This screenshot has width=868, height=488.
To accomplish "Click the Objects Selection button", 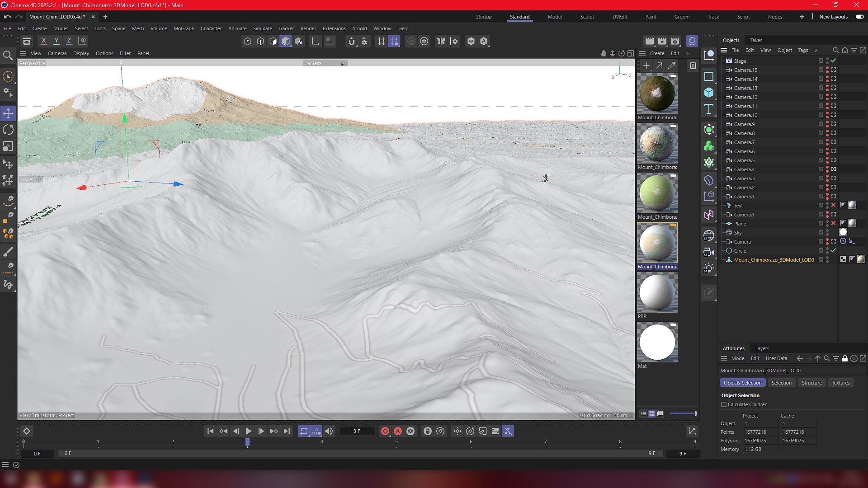I will [x=742, y=383].
